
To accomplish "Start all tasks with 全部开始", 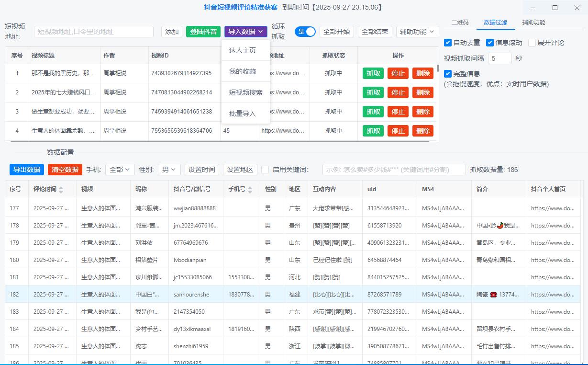I will pos(337,32).
